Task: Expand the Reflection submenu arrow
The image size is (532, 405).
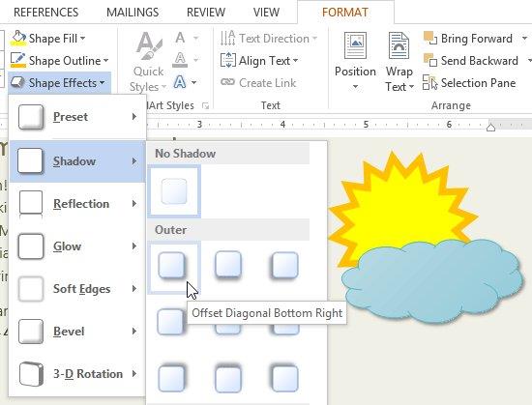Action: (x=134, y=204)
